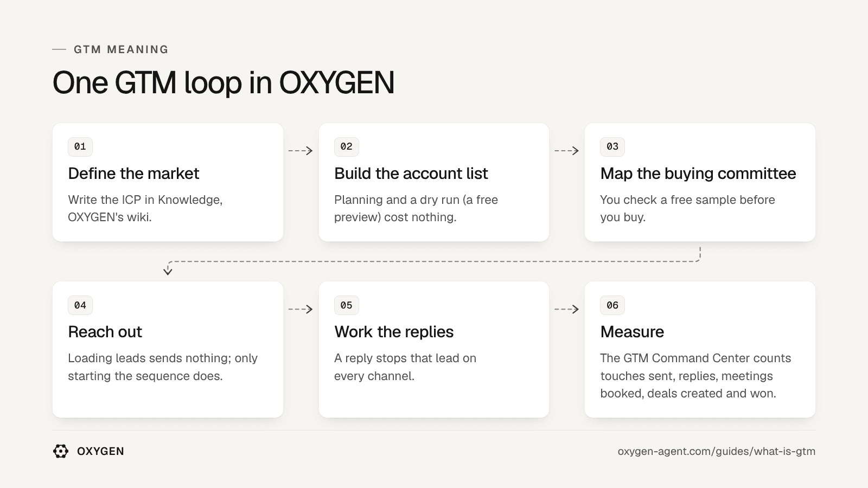
Task: Click the OXYGEN logo icon in footer
Action: coord(61,451)
